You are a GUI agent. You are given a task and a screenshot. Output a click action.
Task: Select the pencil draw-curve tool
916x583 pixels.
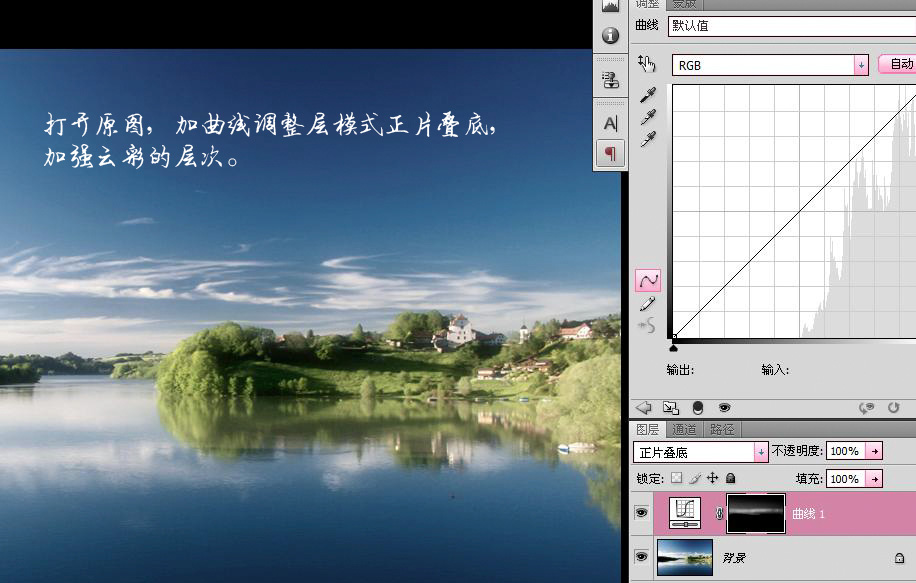[648, 304]
